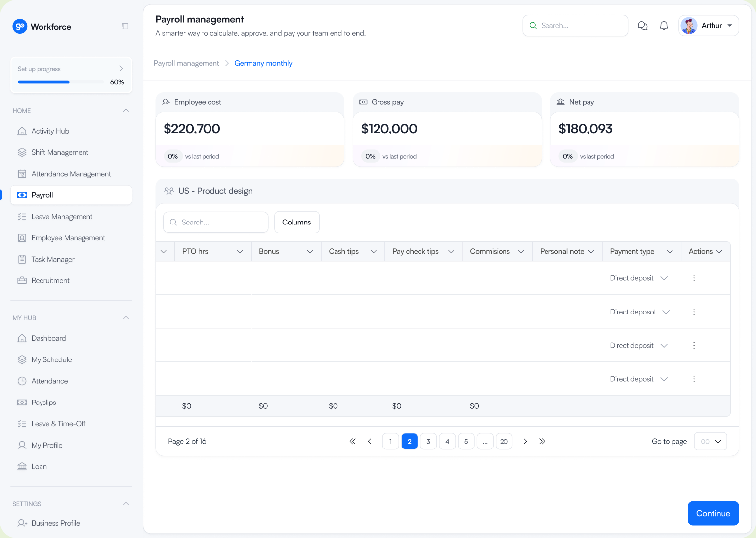Open PTO hrs column dropdown
Screen dimensions: 756x538
click(x=240, y=252)
